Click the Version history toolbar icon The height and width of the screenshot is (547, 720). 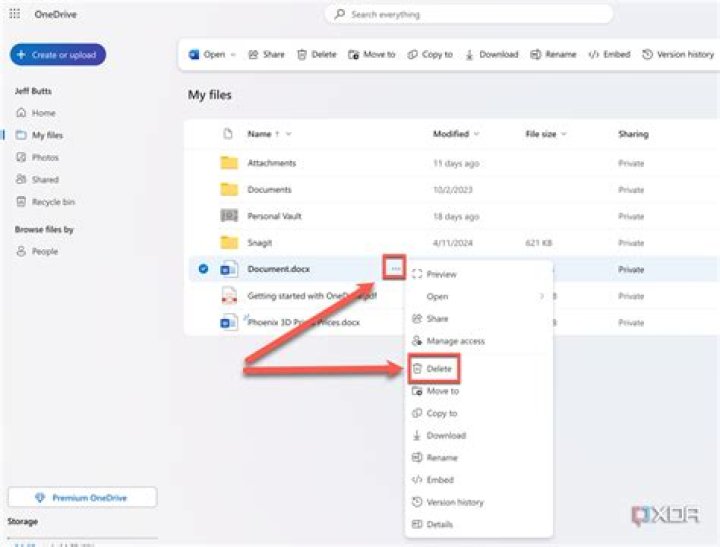click(x=647, y=55)
